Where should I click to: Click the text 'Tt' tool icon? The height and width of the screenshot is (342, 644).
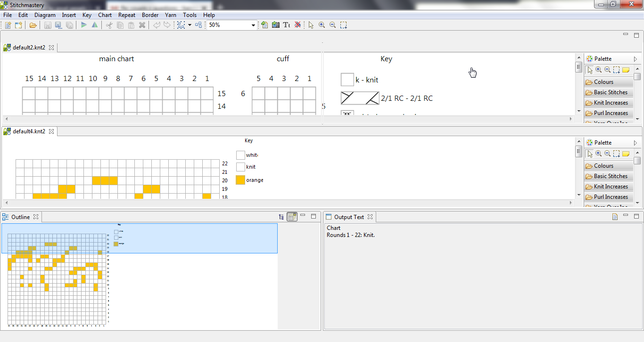[x=286, y=25]
